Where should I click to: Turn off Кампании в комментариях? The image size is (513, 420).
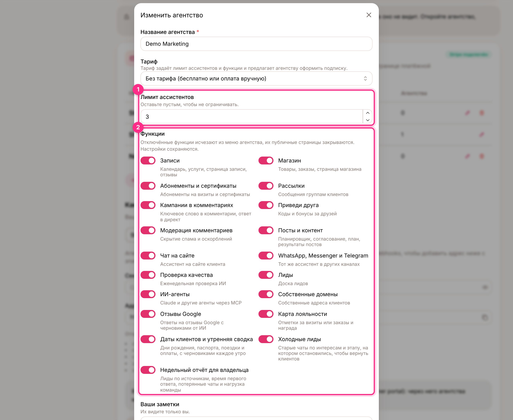(x=148, y=205)
